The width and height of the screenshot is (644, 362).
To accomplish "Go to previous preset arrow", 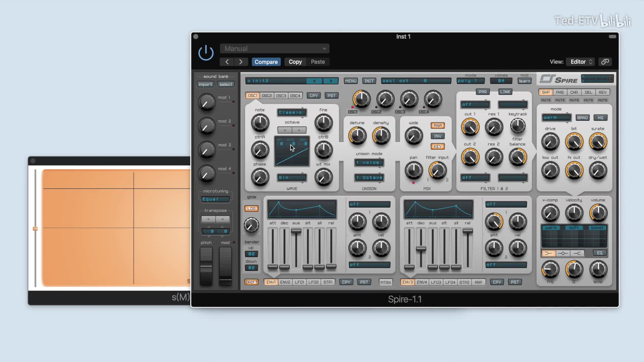I will tap(227, 62).
